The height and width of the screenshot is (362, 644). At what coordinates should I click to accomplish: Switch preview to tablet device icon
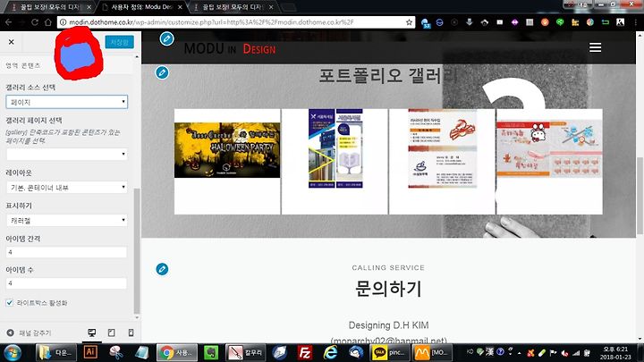111,333
